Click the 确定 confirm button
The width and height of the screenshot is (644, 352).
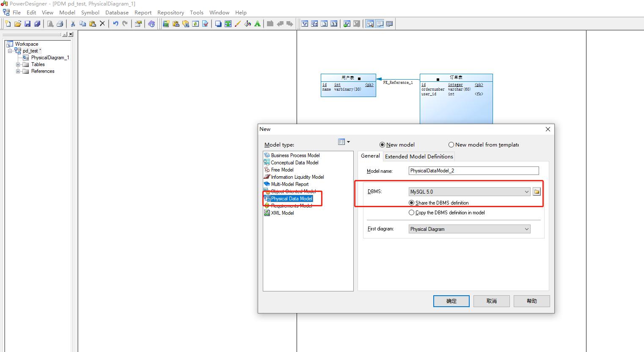[451, 301]
